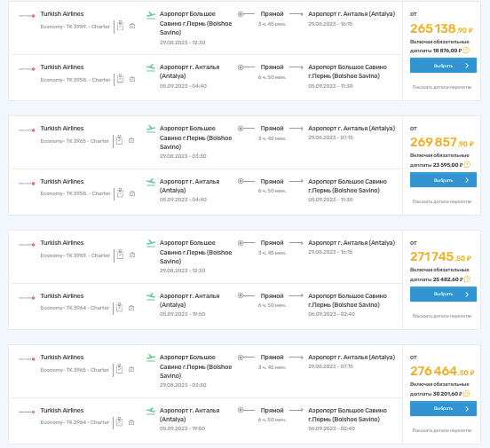
Task: Show flight details for the 265 138,90 ₽ offer
Action: pyautogui.click(x=442, y=87)
